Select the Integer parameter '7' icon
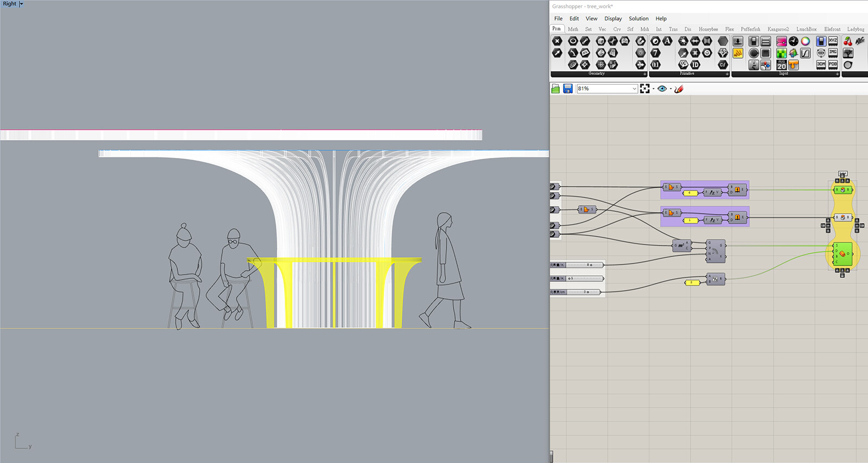 point(656,53)
